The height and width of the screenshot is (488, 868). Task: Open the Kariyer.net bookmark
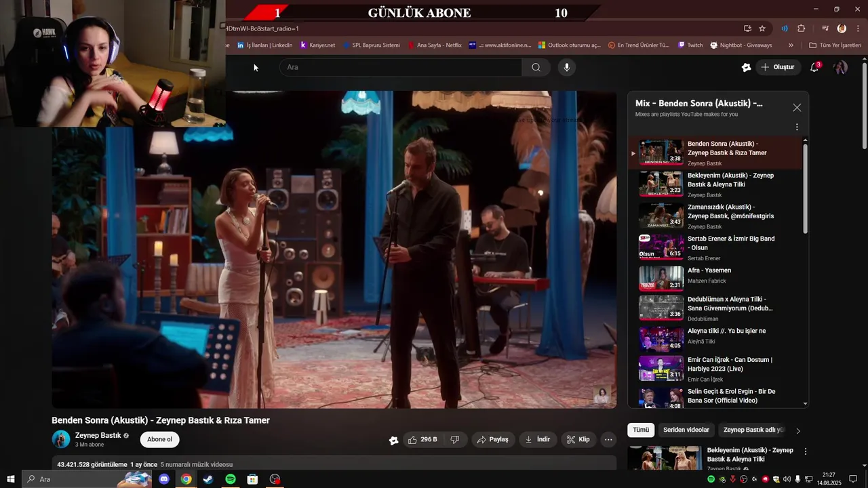point(317,45)
